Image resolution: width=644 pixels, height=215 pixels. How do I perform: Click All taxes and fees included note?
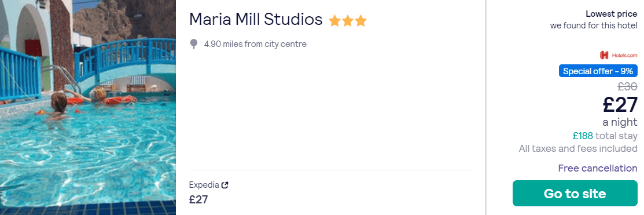(578, 148)
